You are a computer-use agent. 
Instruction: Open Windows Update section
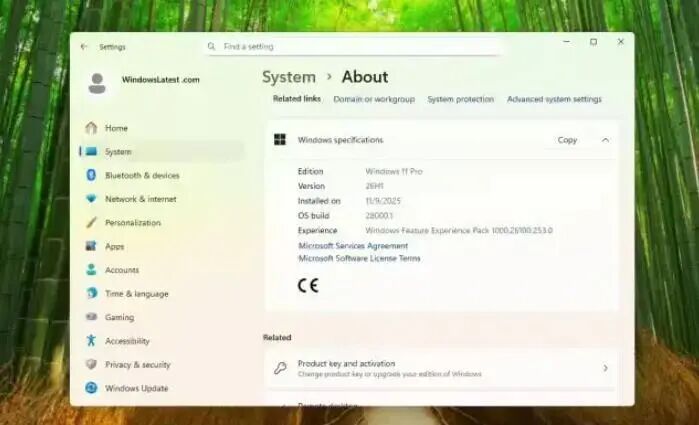pos(136,388)
